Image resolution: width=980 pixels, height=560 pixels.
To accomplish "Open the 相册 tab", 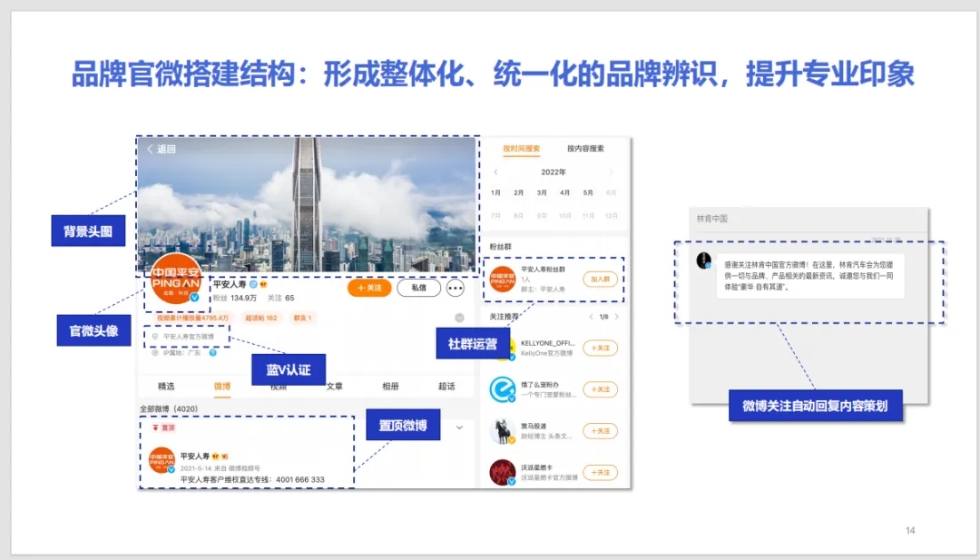I will click(x=390, y=387).
